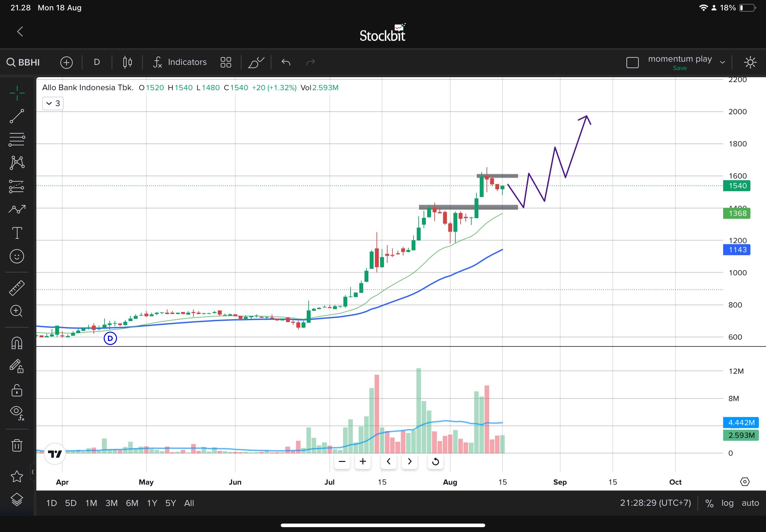The image size is (766, 532).
Task: Expand the left toolbar collapse handle
Action: pos(33,472)
